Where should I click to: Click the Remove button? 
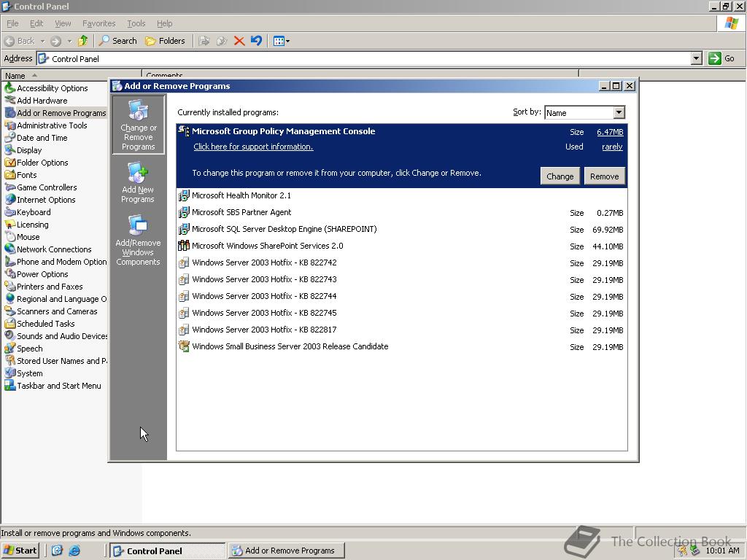pyautogui.click(x=604, y=176)
